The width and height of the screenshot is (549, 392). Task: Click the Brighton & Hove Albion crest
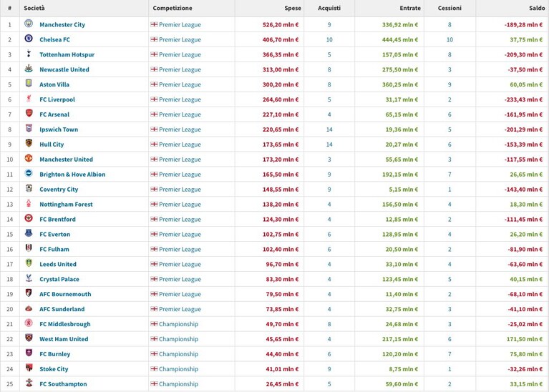[x=29, y=173]
